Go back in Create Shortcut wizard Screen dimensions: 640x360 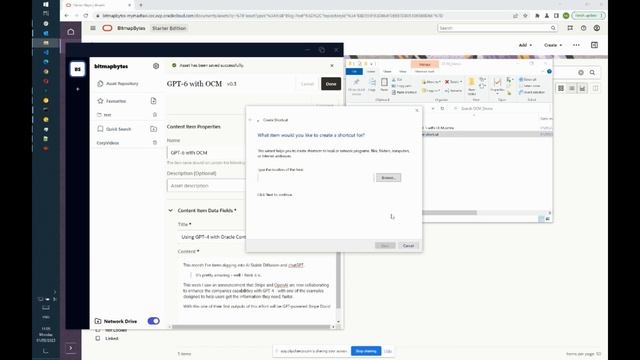[250, 120]
